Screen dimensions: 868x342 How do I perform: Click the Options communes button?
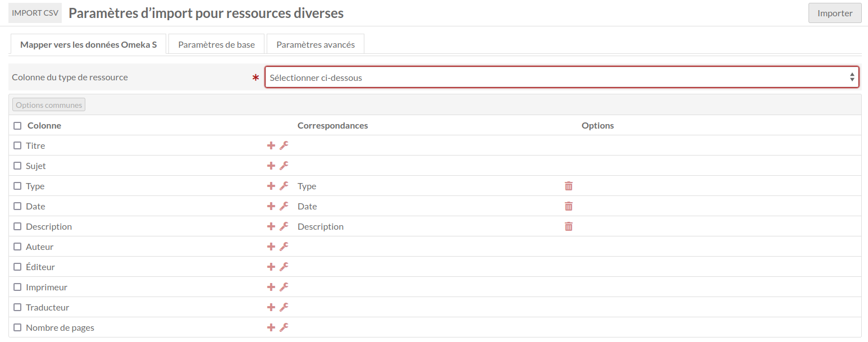[x=49, y=105]
